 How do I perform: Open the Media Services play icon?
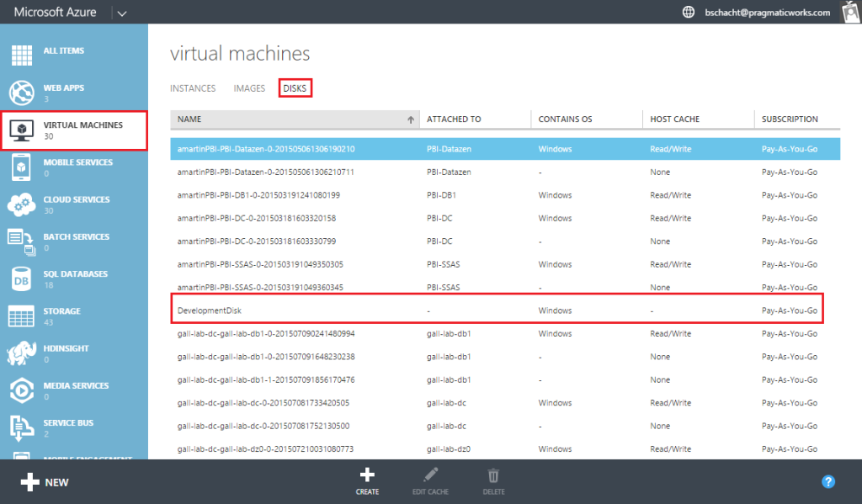[x=21, y=390]
